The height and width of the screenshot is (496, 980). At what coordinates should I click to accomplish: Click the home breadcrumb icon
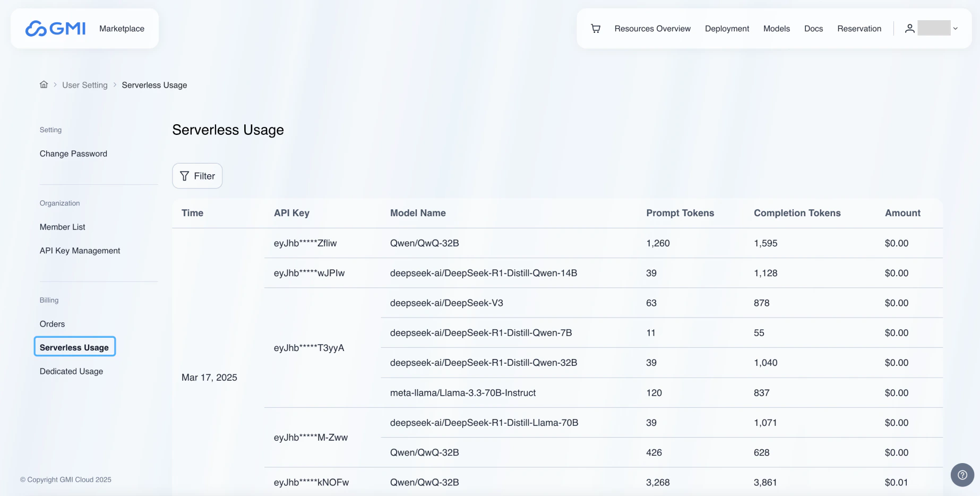point(44,84)
